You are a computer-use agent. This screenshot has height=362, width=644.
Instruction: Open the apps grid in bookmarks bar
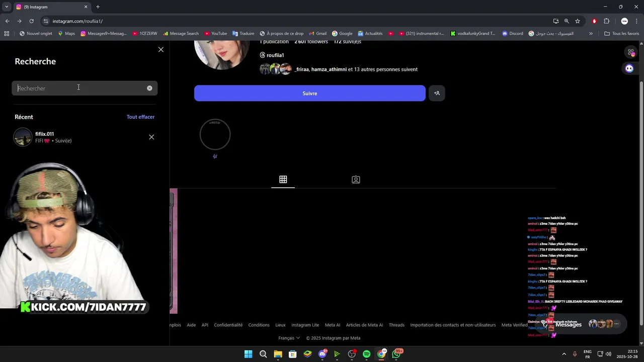click(7, 34)
